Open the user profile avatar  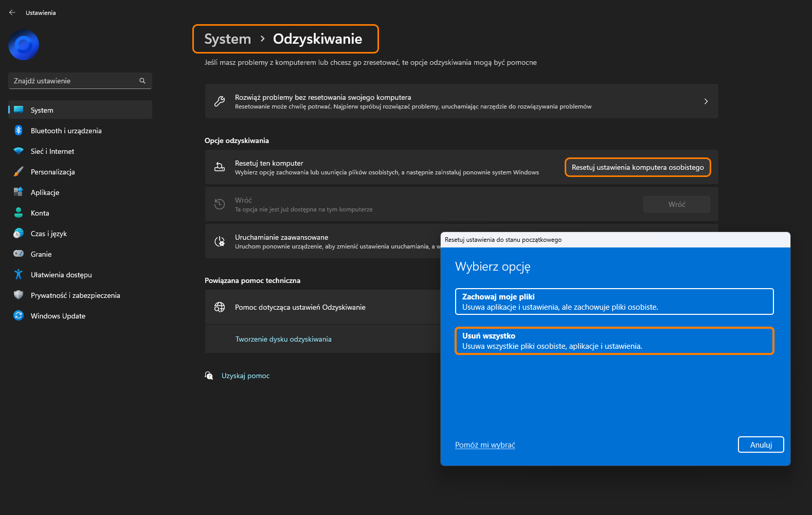(x=24, y=45)
